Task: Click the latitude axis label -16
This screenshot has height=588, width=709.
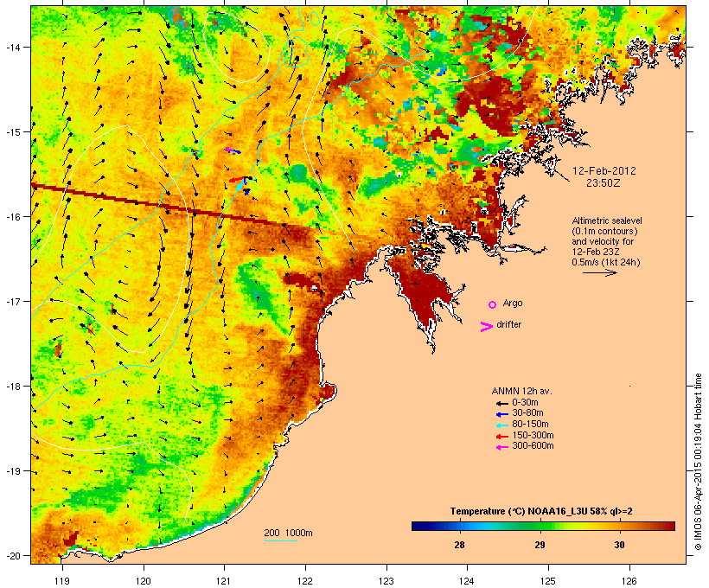Action: click(13, 217)
